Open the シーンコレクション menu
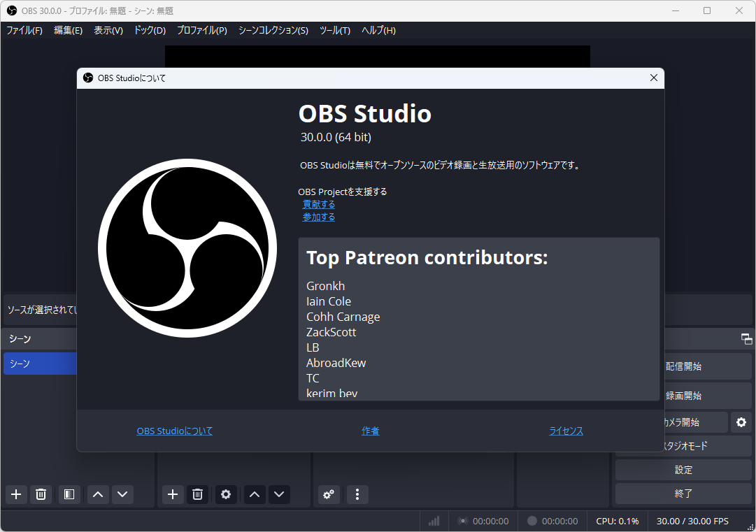Screen dimensions: 756x532 (273, 30)
